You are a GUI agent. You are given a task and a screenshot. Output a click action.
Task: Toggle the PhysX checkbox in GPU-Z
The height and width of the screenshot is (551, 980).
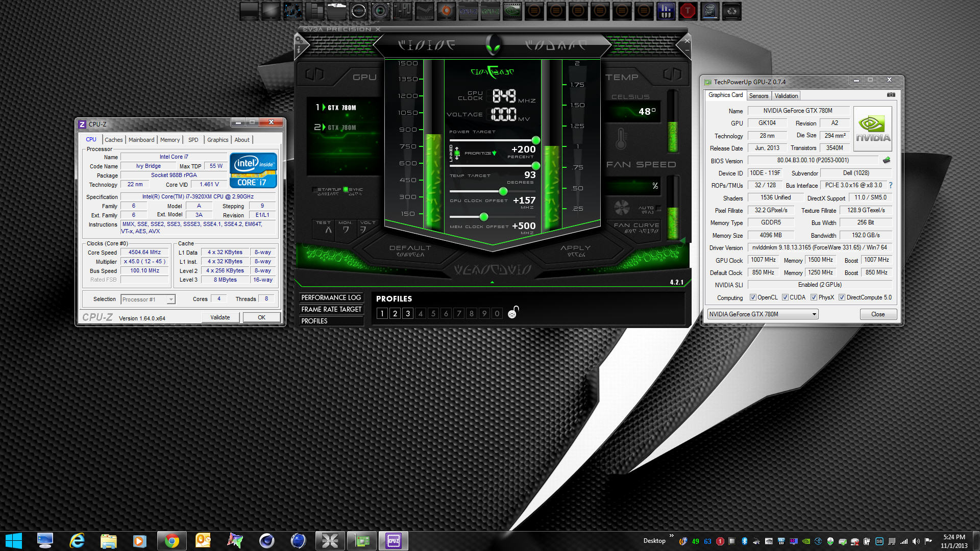[814, 297]
